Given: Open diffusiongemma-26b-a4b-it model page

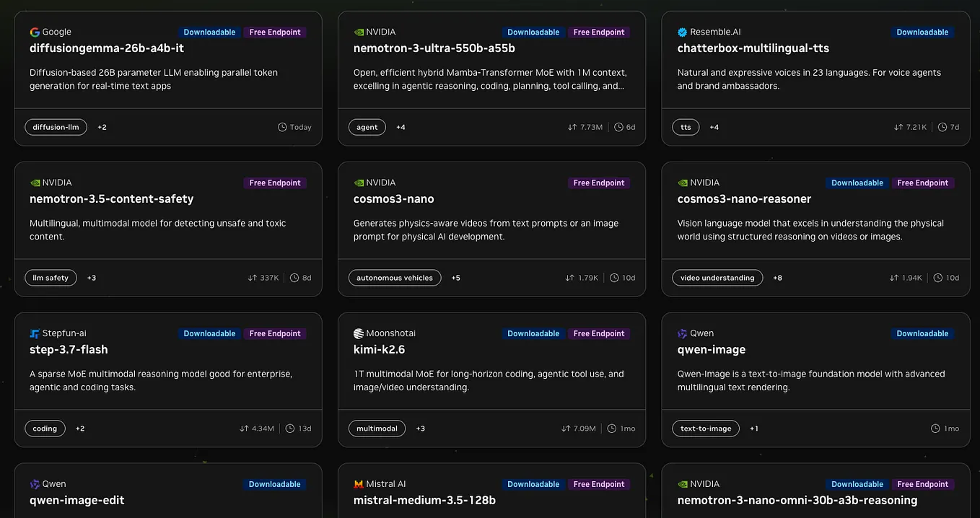Looking at the screenshot, I should coord(107,48).
